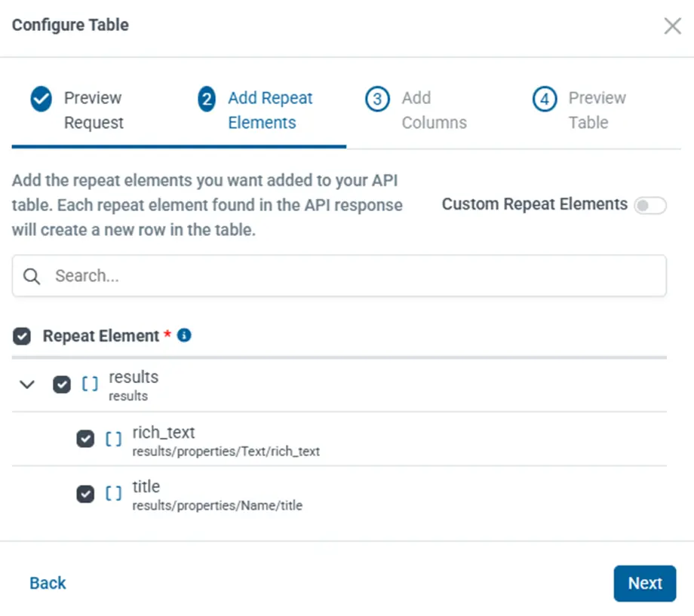This screenshot has width=694, height=616.
Task: Click the Repeat Element info icon
Action: pyautogui.click(x=184, y=335)
